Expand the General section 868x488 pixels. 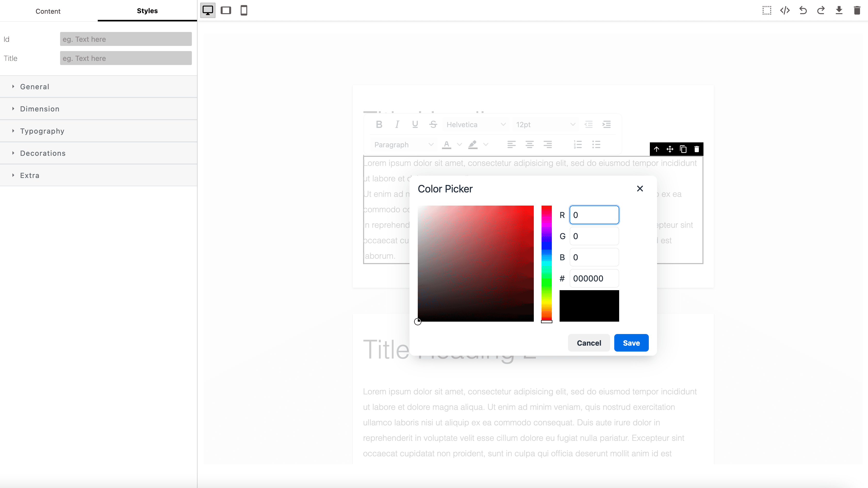(x=34, y=86)
